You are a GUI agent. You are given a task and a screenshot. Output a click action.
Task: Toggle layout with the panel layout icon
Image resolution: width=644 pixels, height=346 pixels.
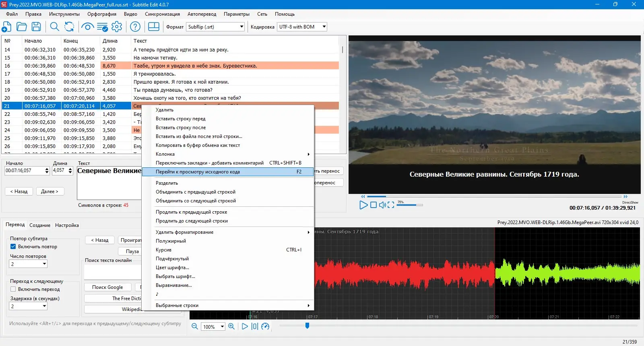[x=154, y=27]
